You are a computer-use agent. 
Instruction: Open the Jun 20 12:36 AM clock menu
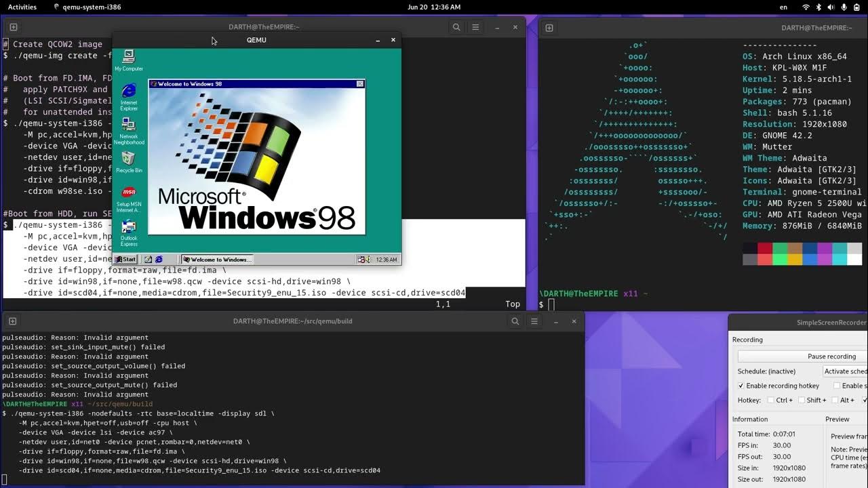click(434, 7)
